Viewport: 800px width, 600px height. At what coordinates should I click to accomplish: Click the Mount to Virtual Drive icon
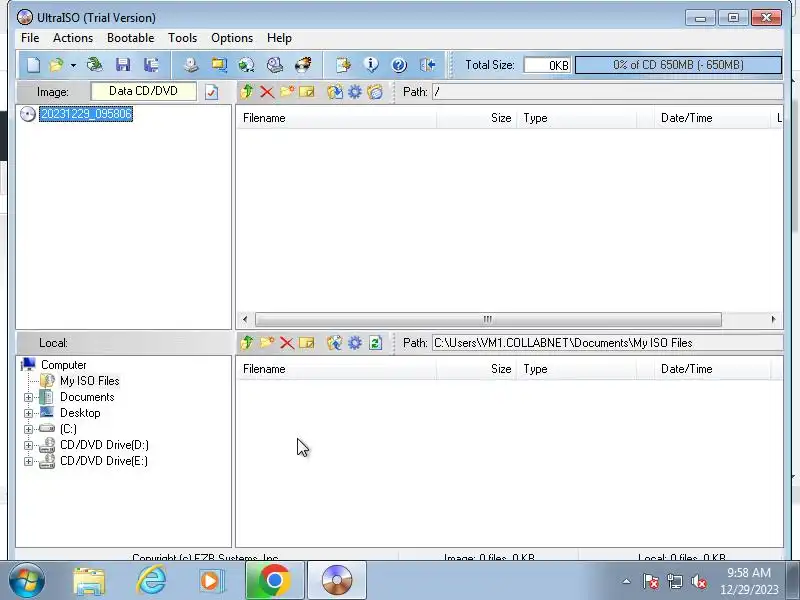click(274, 65)
